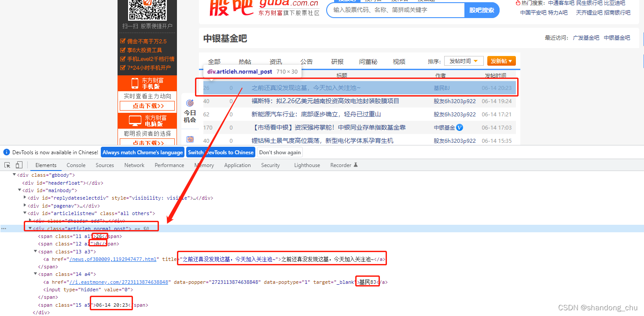
Task: Open the Security tab
Action: point(270,165)
